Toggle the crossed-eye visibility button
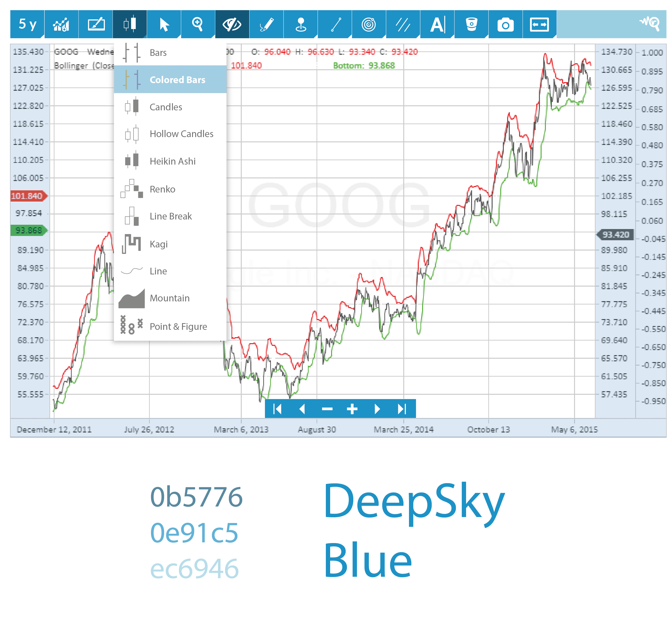The height and width of the screenshot is (630, 672). pyautogui.click(x=232, y=24)
